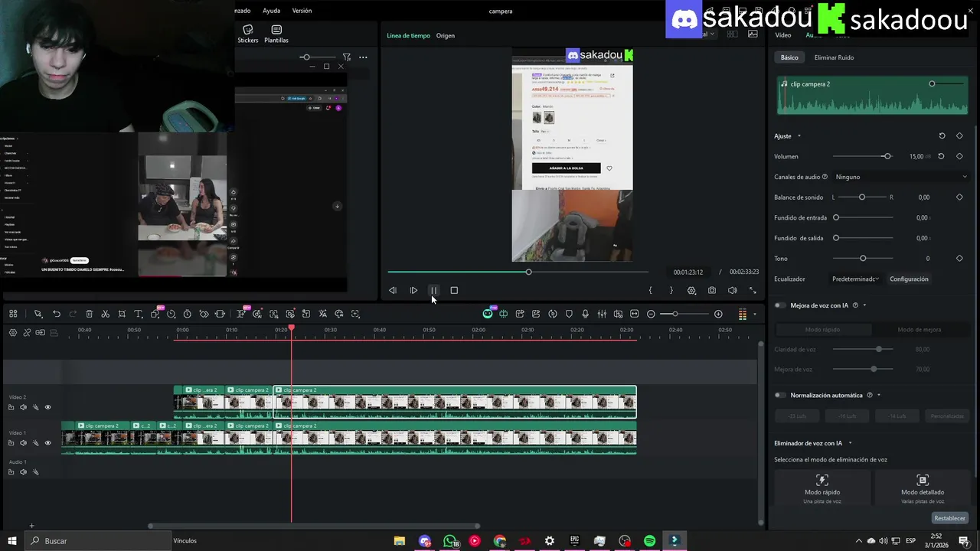The width and height of the screenshot is (980, 551).
Task: Mute the Video 2 track
Action: click(23, 407)
